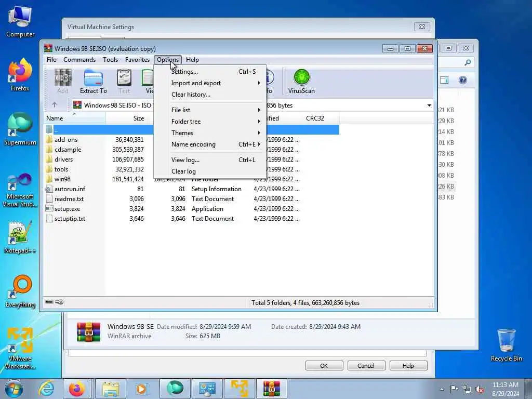Open the Supermium desktop shortcut
The height and width of the screenshot is (399, 532).
point(20,129)
